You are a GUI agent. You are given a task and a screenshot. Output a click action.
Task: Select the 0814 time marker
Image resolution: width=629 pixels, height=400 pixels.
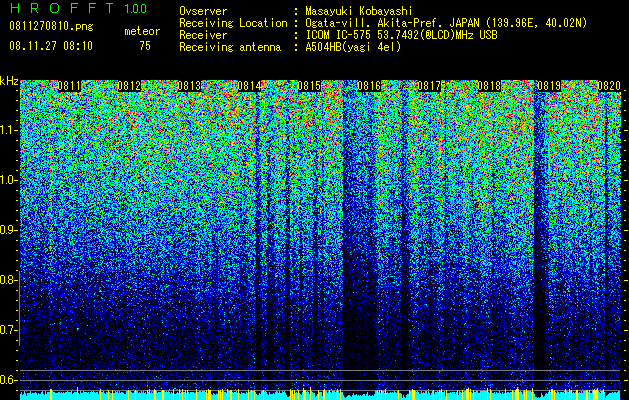click(249, 86)
